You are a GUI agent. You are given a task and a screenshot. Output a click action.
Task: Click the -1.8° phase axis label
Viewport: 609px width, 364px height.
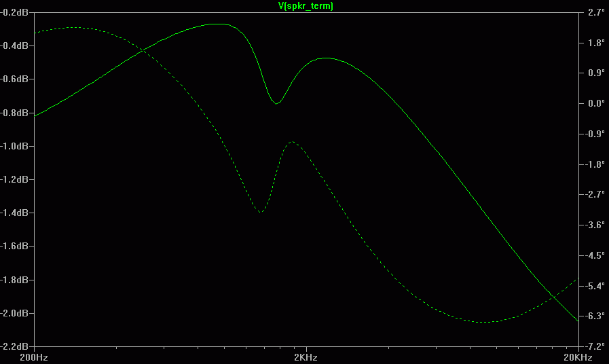[595, 165]
